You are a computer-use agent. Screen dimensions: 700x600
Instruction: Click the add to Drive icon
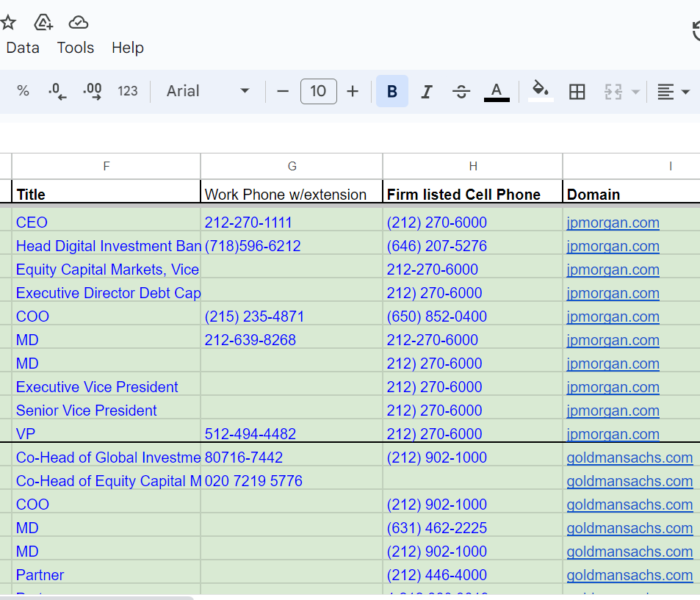pyautogui.click(x=43, y=22)
